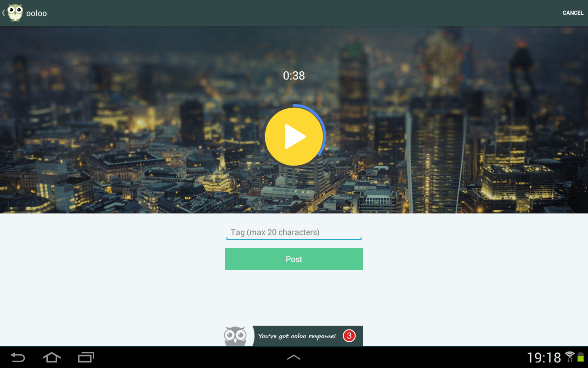
Task: Go back using the chevron beside the owl
Action: tap(3, 13)
